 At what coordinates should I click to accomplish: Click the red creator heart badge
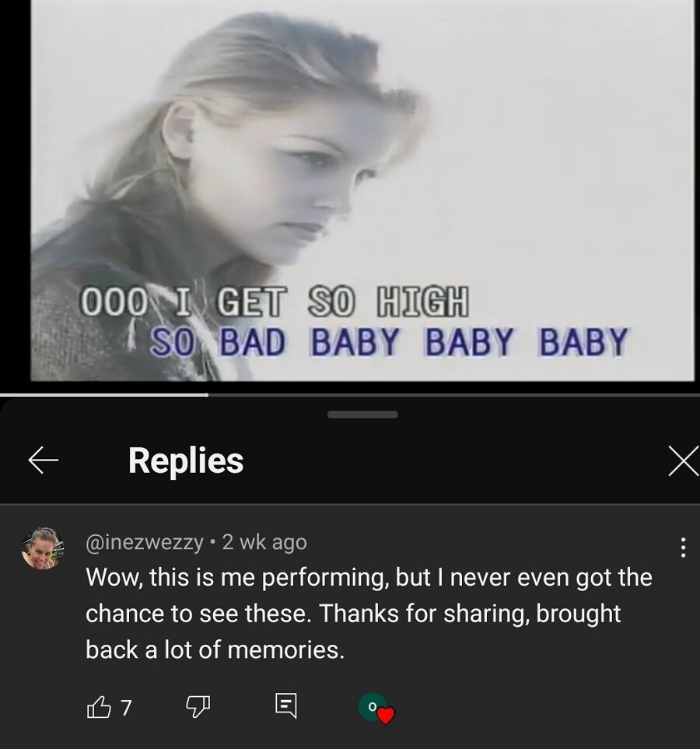point(386,715)
